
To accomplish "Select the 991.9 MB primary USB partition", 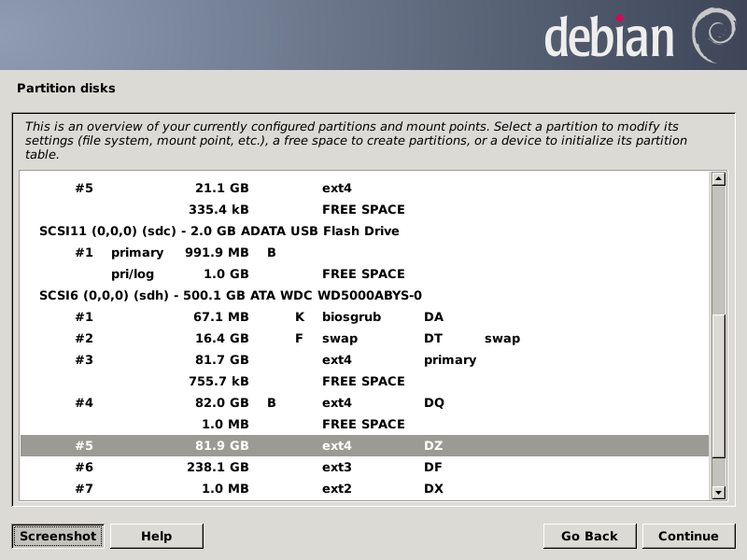I will coord(187,252).
